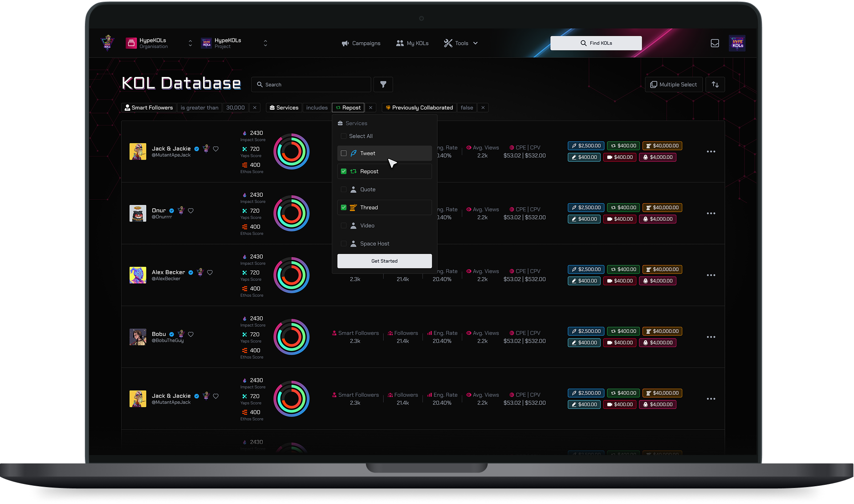Edit the 30,000 value in the Smart Followers filter

point(236,108)
